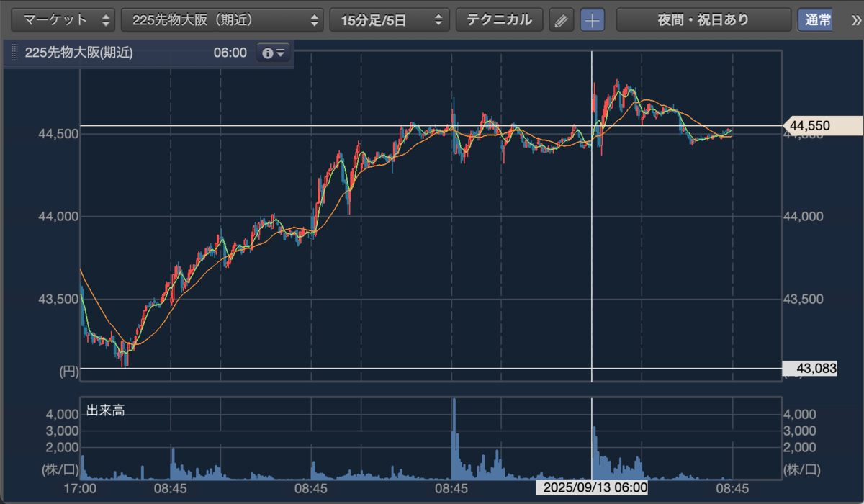Click the left 4,000 volume axis value
Viewport: 864px width, 504px height.
(x=62, y=415)
